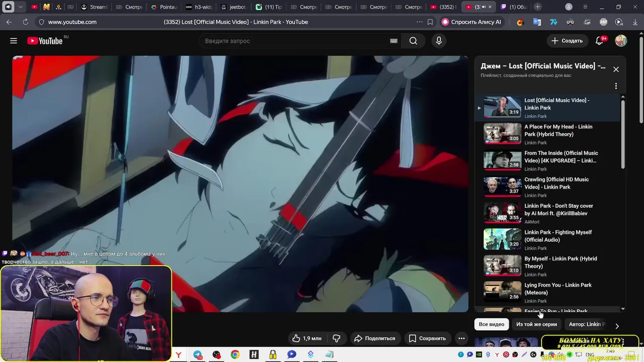
Task: Show more chips with right arrow
Action: pyautogui.click(x=617, y=326)
